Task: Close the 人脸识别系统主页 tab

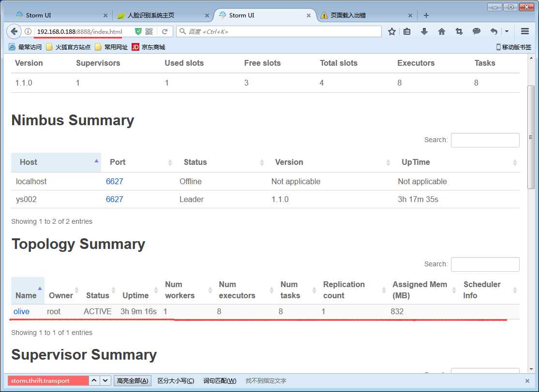Action: pyautogui.click(x=207, y=15)
